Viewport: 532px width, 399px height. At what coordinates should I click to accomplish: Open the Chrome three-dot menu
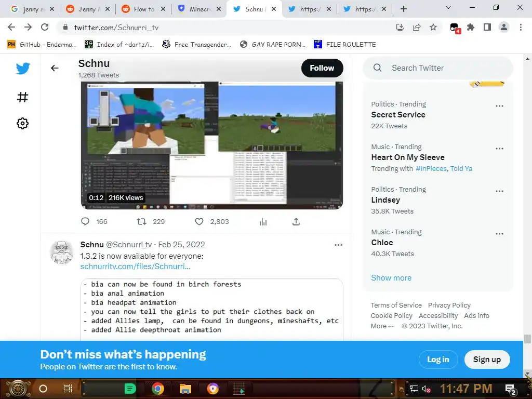click(x=521, y=27)
